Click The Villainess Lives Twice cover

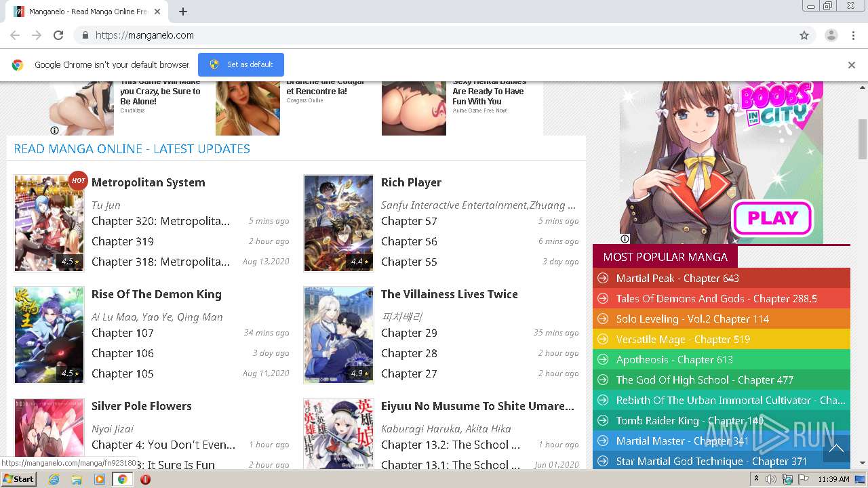[338, 335]
